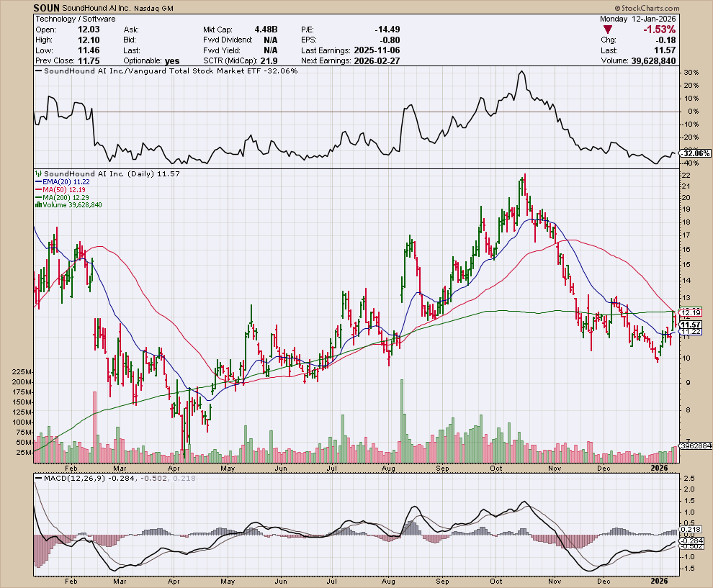Click the Oct label on price chart axis
Image resolution: width=713 pixels, height=588 pixels.
click(496, 468)
